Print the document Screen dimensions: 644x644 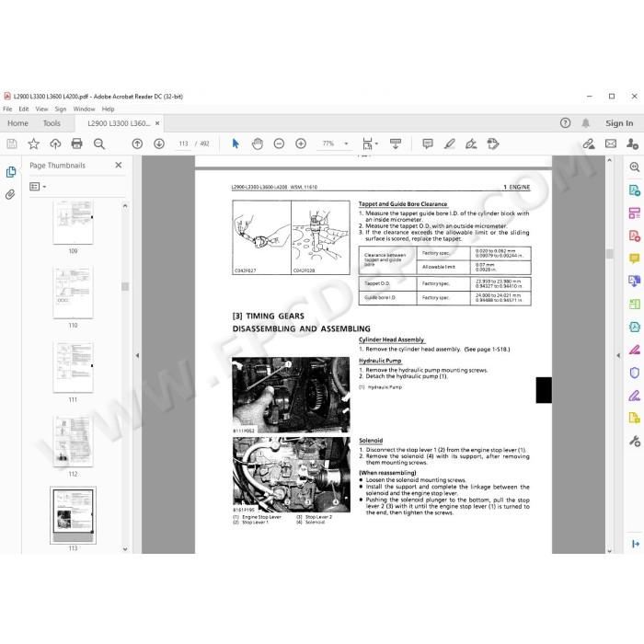[x=76, y=144]
